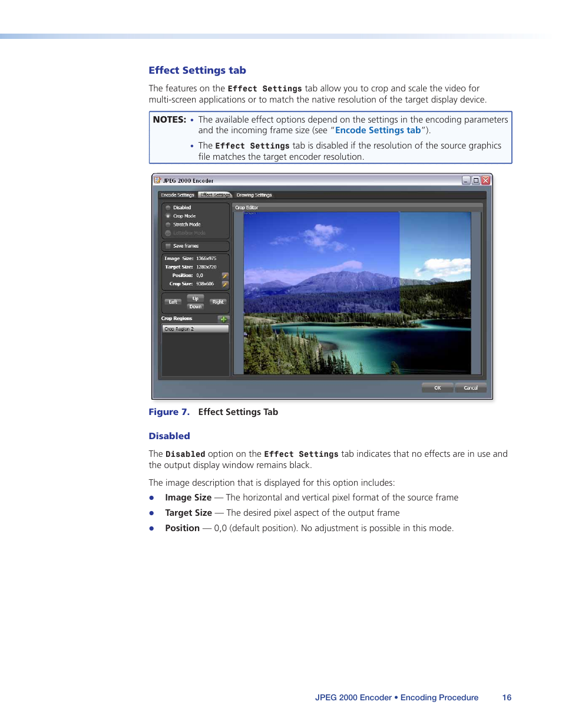562x728 pixels.
Task: Click the Left button
Action: (x=173, y=302)
